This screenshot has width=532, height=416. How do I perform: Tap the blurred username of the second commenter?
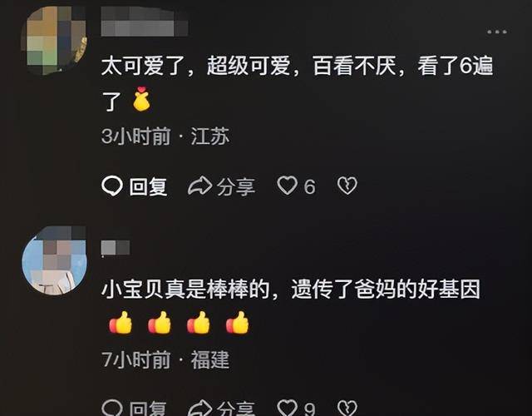(x=116, y=248)
